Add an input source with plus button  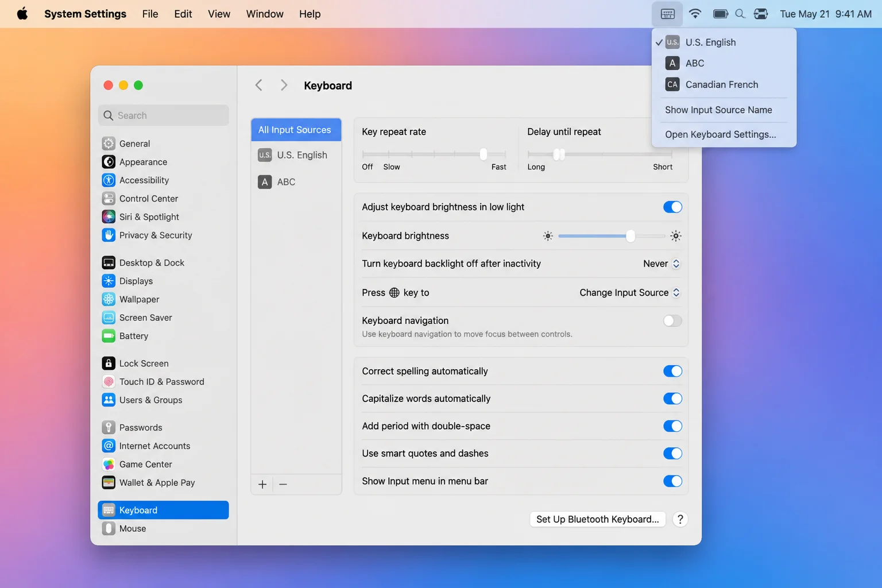262,485
